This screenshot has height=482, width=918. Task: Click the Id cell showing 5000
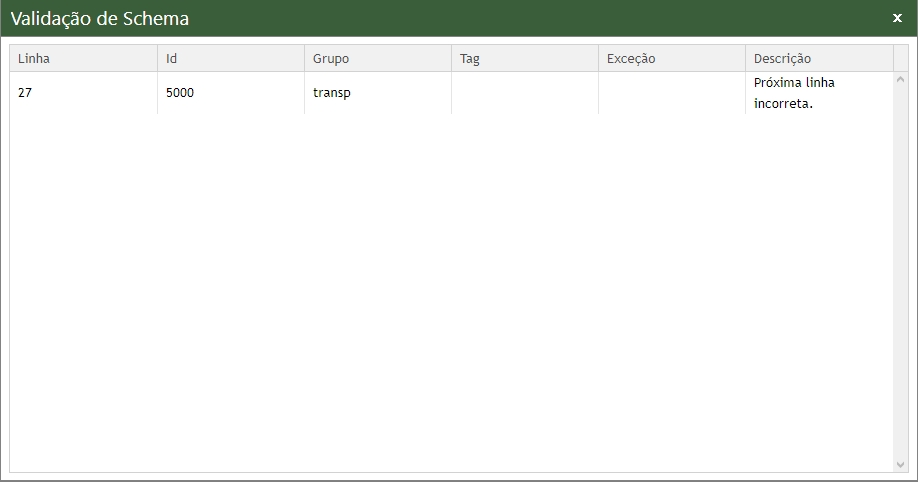[230, 93]
